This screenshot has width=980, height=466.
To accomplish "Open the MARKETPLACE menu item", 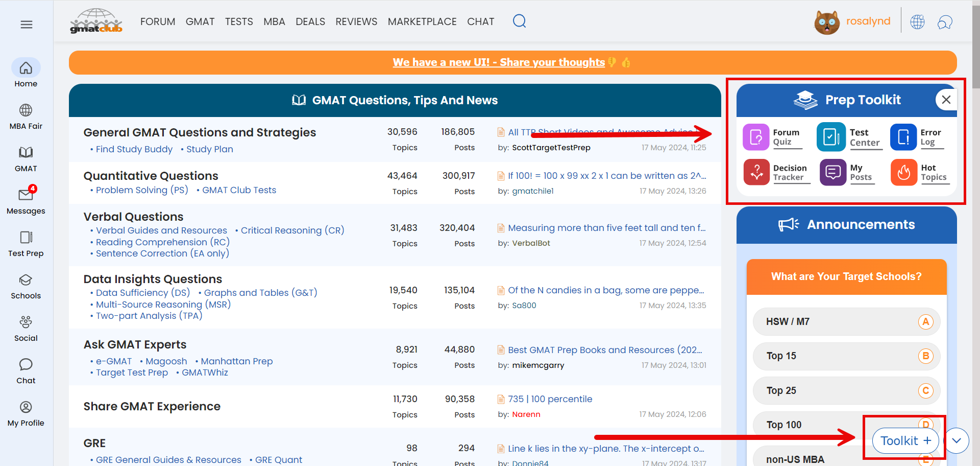I will point(422,21).
